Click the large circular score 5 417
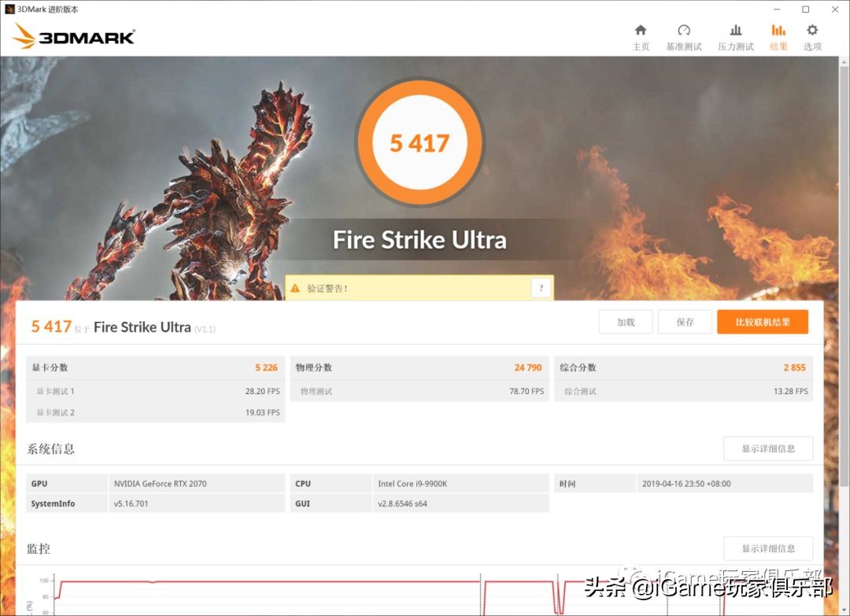This screenshot has width=850, height=616. coord(419,142)
